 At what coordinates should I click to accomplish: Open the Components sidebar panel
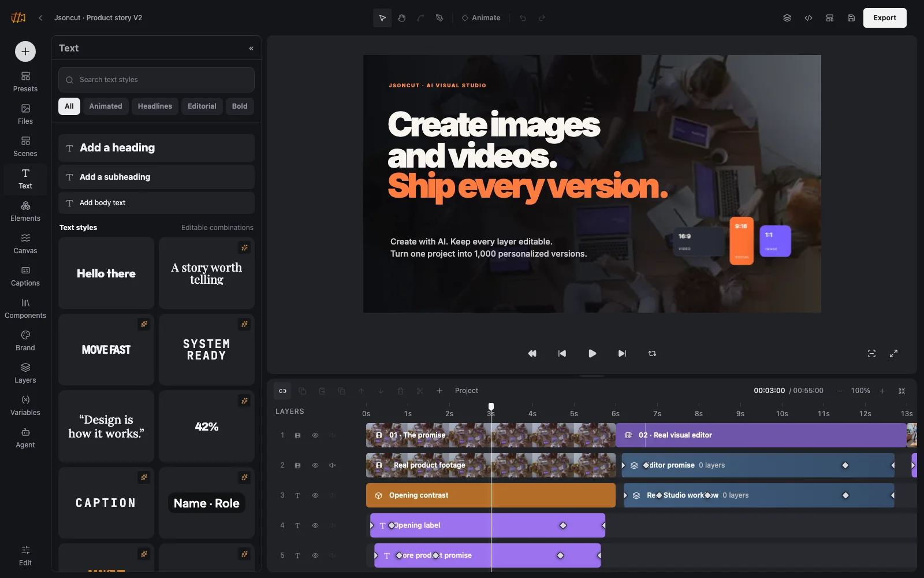[25, 309]
